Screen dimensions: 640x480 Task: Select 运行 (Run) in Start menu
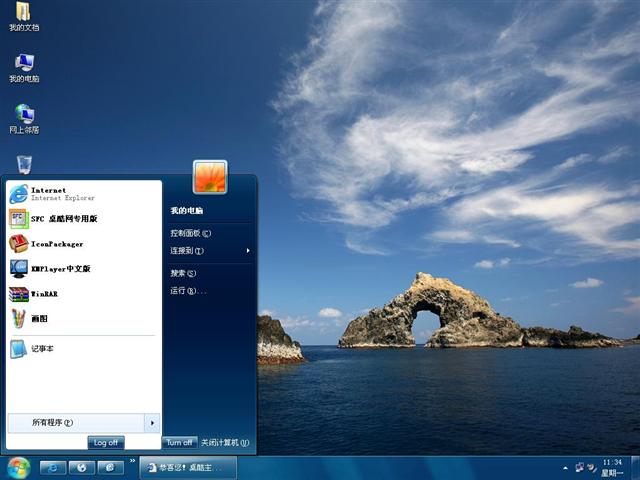[x=188, y=291]
